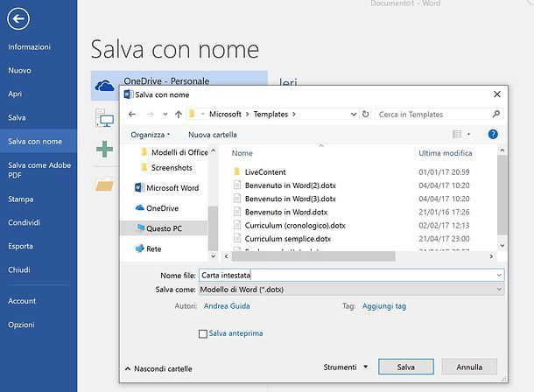The height and width of the screenshot is (392, 534).
Task: Sort by the Nome column header
Action: (242, 153)
